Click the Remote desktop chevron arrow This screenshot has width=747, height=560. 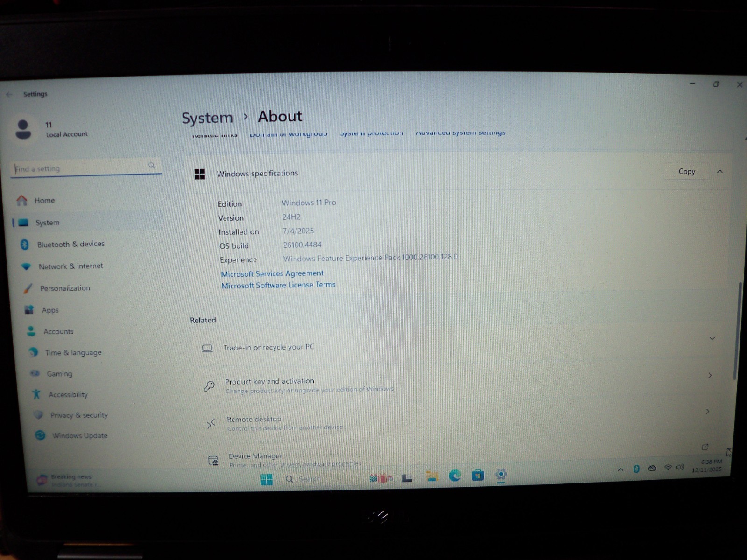click(708, 411)
